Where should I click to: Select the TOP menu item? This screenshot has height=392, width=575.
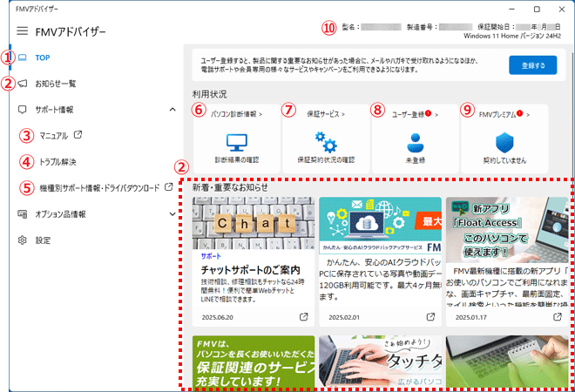pos(43,58)
